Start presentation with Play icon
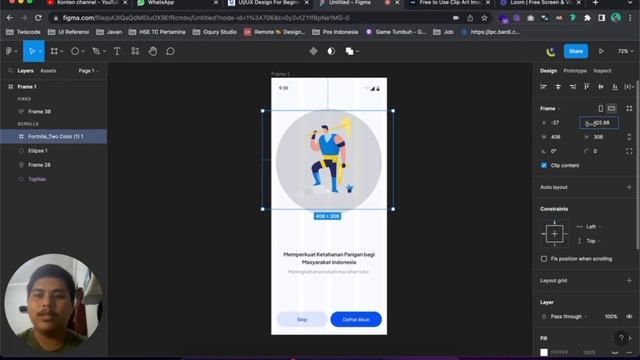The image size is (640, 360). click(x=601, y=51)
